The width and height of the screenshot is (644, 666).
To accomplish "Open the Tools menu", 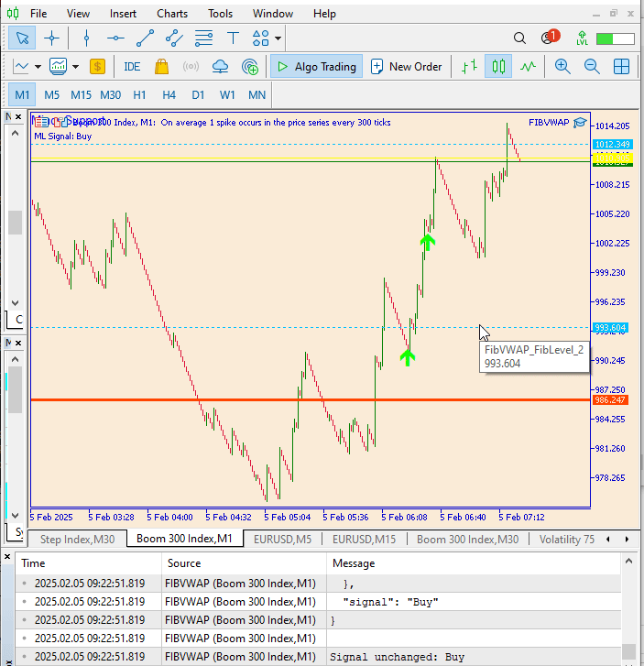I will pos(220,14).
